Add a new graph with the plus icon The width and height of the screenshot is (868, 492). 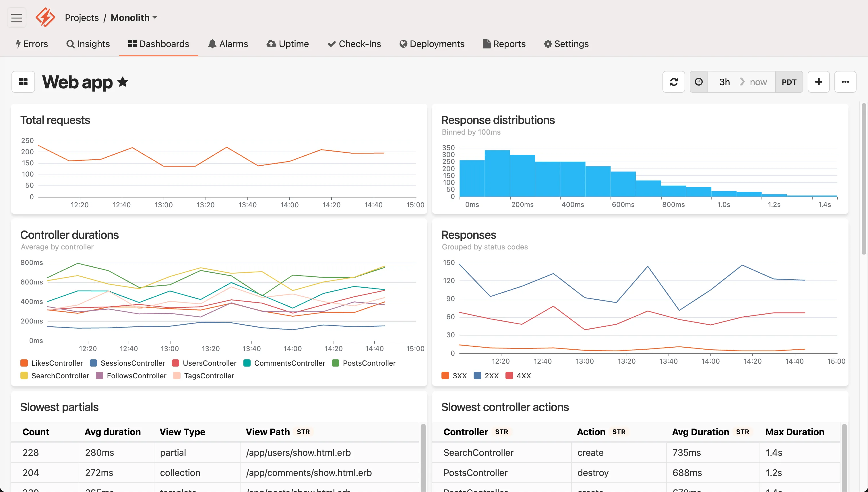tap(819, 82)
